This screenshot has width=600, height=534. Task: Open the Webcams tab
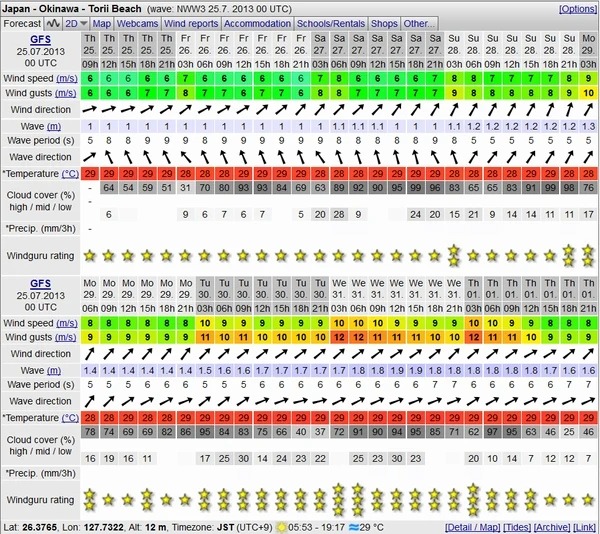point(137,24)
